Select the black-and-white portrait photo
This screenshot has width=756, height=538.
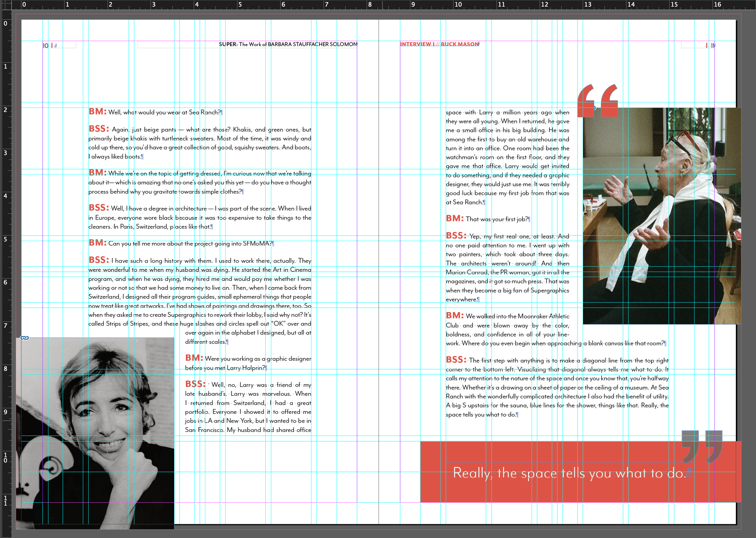click(x=95, y=433)
